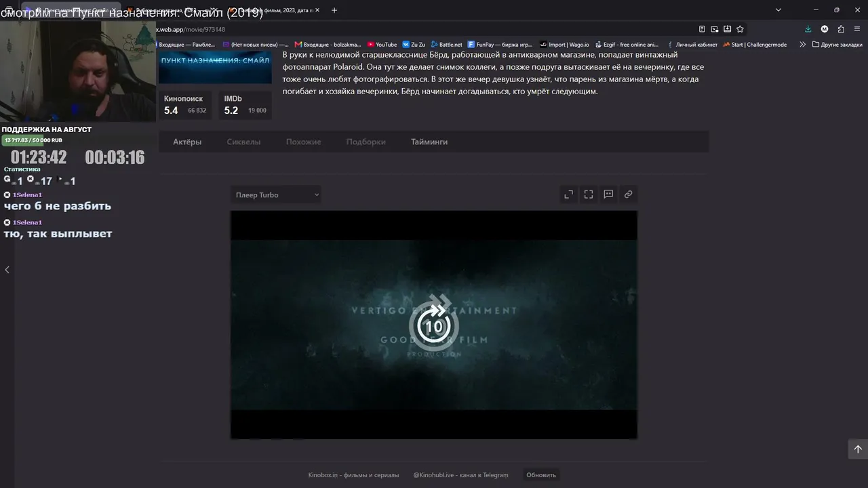Open the Firefox downloads icon

[808, 29]
